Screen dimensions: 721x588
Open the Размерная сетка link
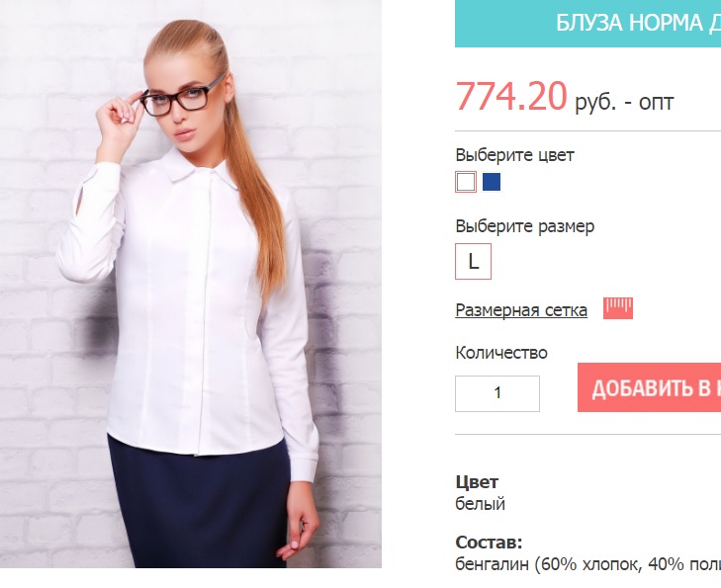click(x=521, y=310)
